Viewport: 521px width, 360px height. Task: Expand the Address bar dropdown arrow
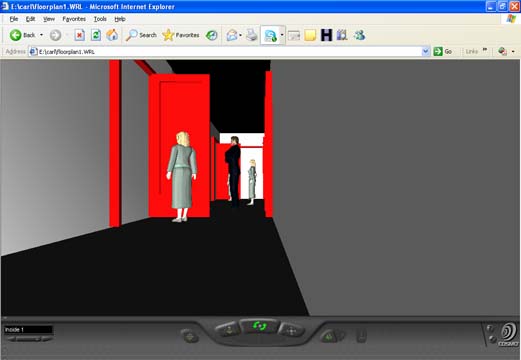tap(425, 51)
